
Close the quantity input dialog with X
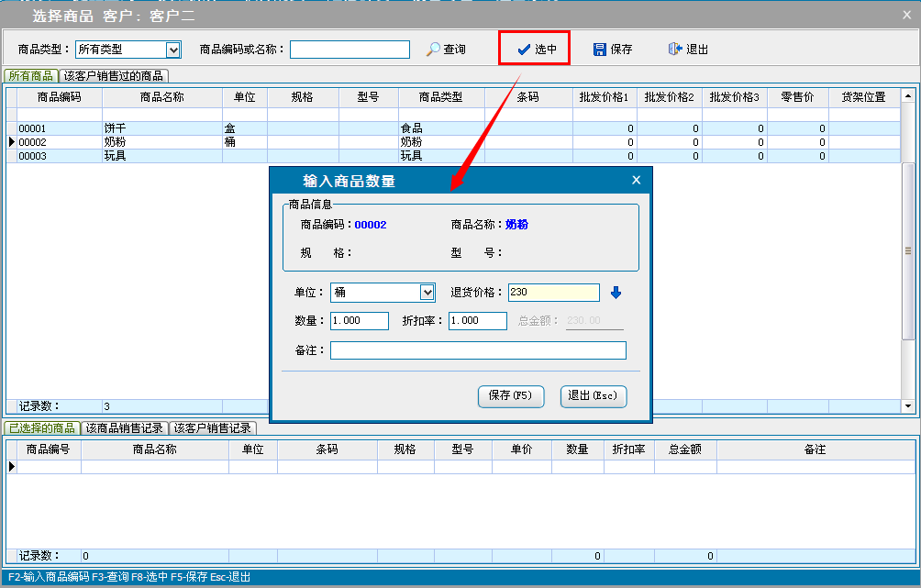(x=636, y=181)
